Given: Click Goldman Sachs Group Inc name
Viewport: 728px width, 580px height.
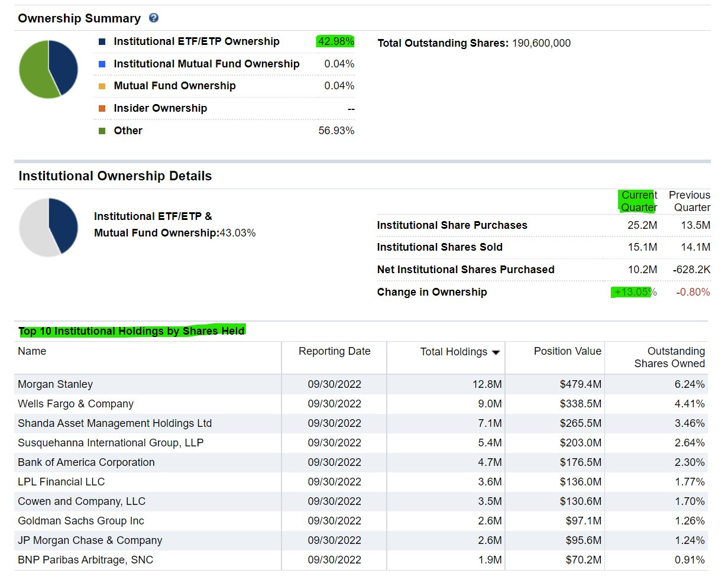Looking at the screenshot, I should coord(81,521).
